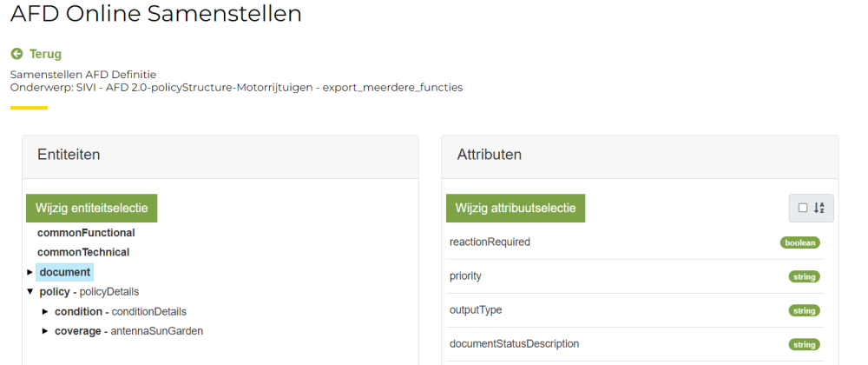Select the policy - policyDetails entity
Viewport: 868px width, 365px height.
[x=89, y=292]
